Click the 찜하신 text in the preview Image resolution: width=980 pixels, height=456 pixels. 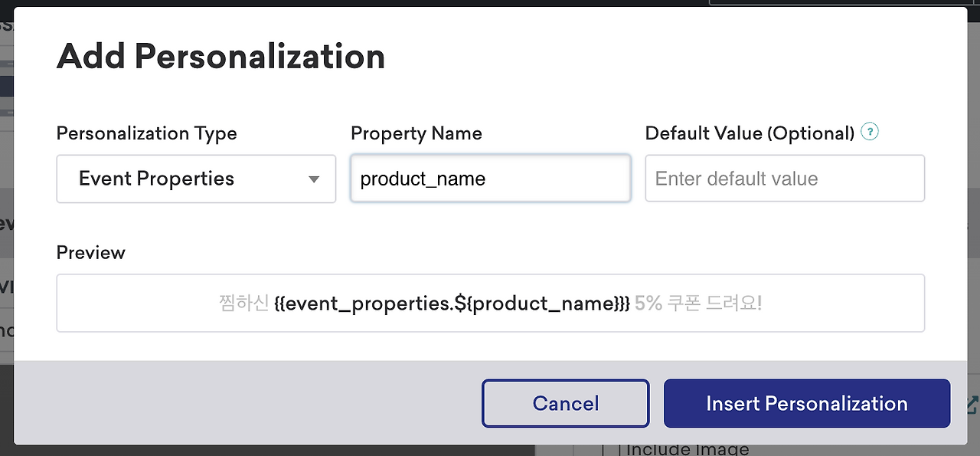(x=243, y=303)
